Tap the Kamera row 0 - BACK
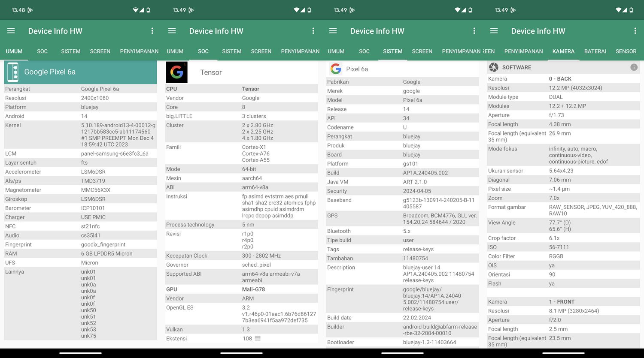Viewport: 644px width, 358px height. tap(563, 79)
